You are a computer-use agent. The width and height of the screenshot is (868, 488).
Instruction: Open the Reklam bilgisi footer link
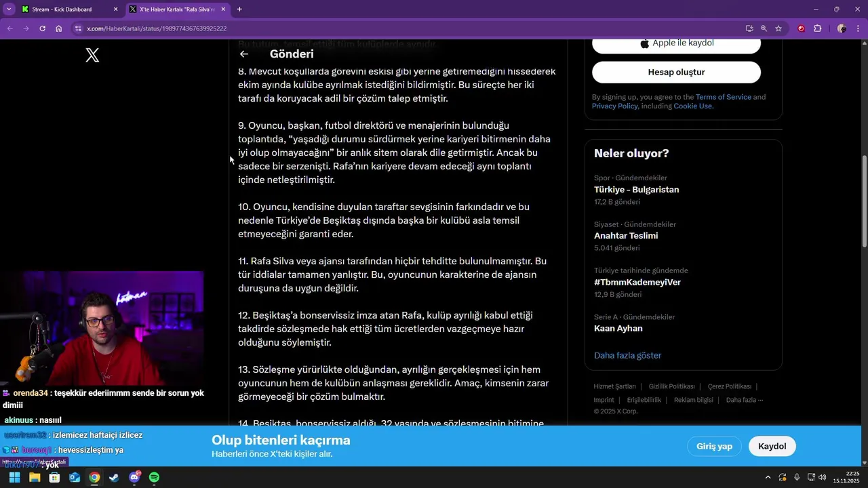pos(693,400)
